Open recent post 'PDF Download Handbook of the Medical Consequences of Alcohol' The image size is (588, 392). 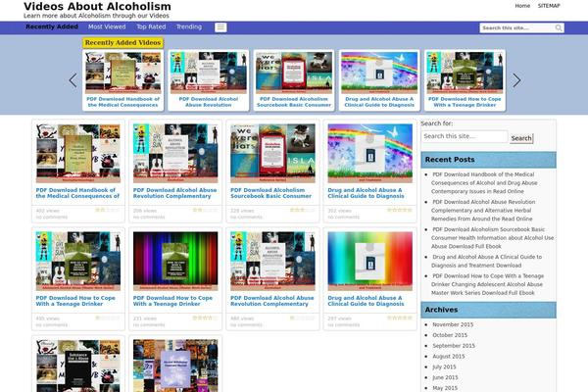pyautogui.click(x=484, y=182)
